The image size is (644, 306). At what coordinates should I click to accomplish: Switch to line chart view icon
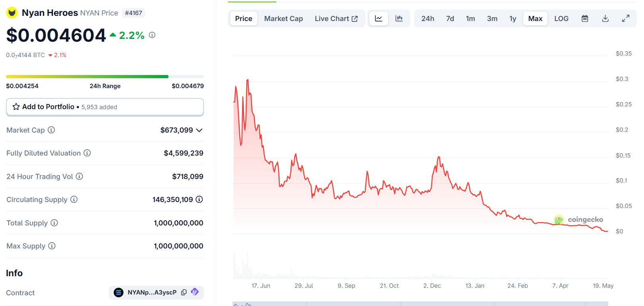pos(378,19)
